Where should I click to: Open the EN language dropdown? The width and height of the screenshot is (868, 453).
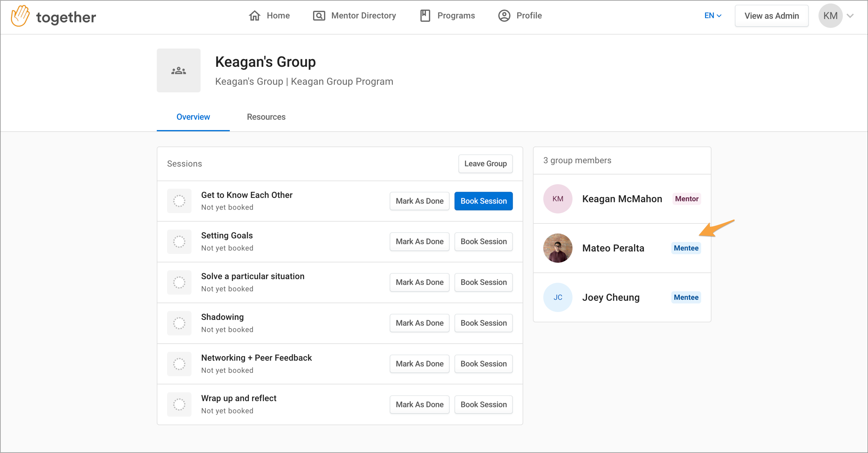[713, 15]
